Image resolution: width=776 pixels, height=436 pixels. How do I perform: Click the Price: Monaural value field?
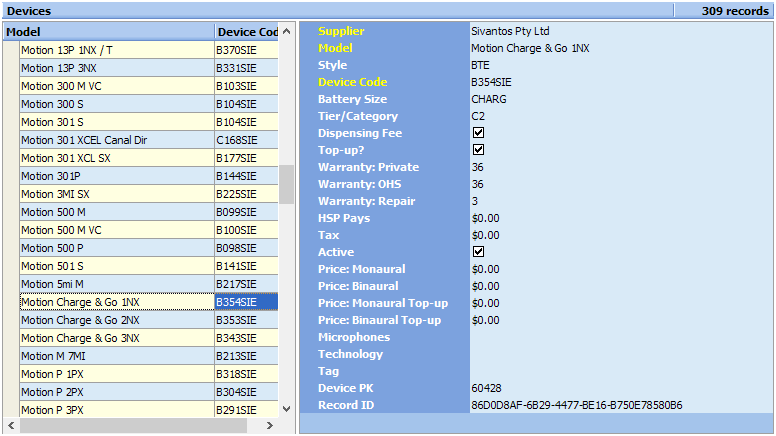485,269
